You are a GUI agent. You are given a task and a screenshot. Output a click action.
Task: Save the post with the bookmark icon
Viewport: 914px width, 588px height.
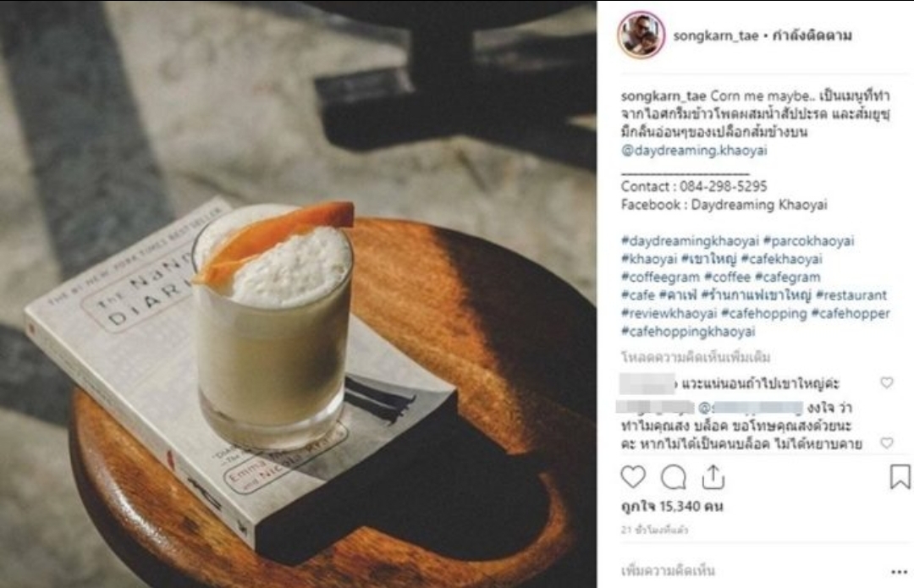click(x=900, y=476)
